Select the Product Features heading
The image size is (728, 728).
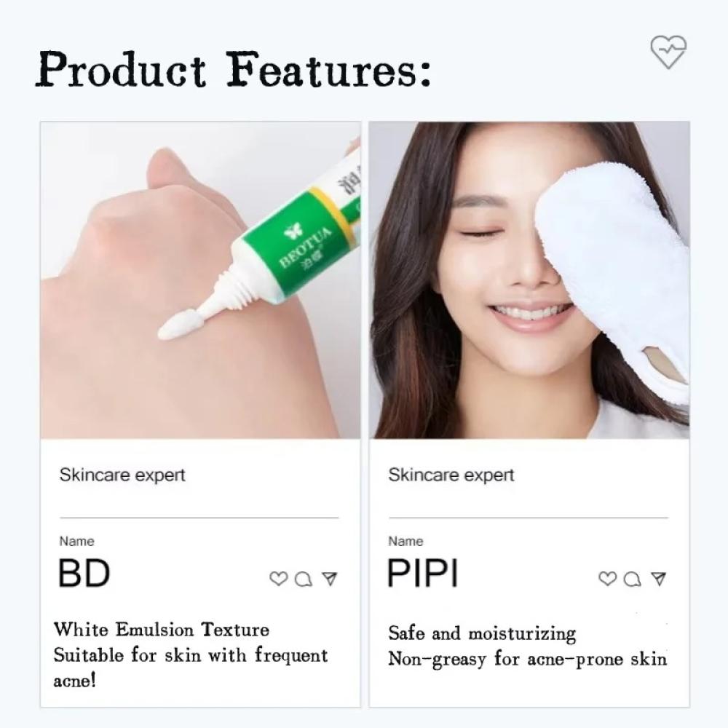point(234,68)
